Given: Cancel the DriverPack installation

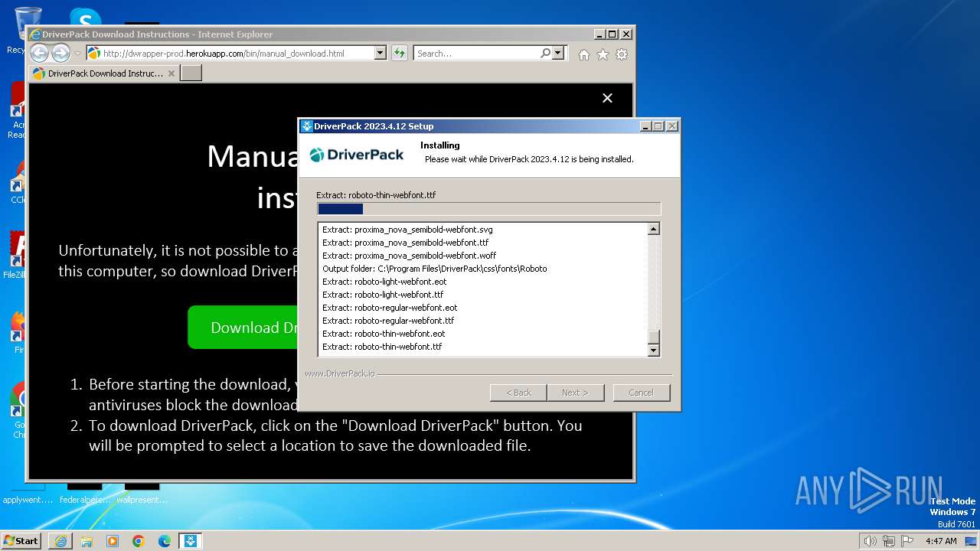Looking at the screenshot, I should click(642, 393).
